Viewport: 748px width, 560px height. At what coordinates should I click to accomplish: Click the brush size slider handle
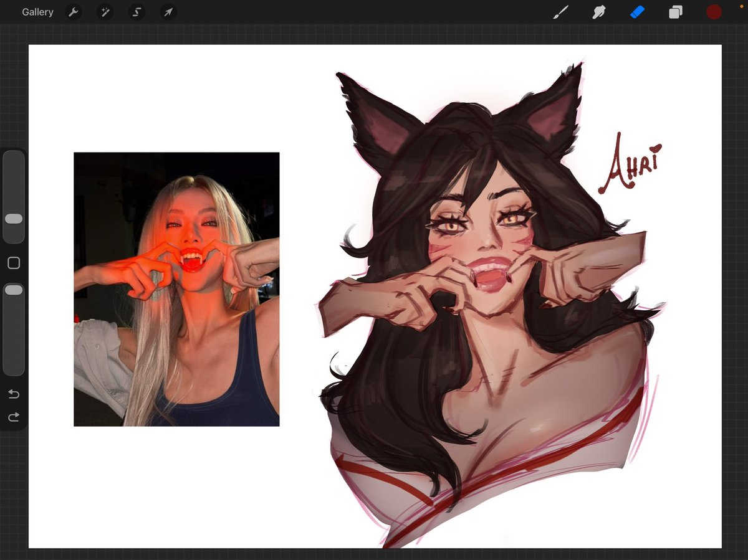tap(14, 219)
